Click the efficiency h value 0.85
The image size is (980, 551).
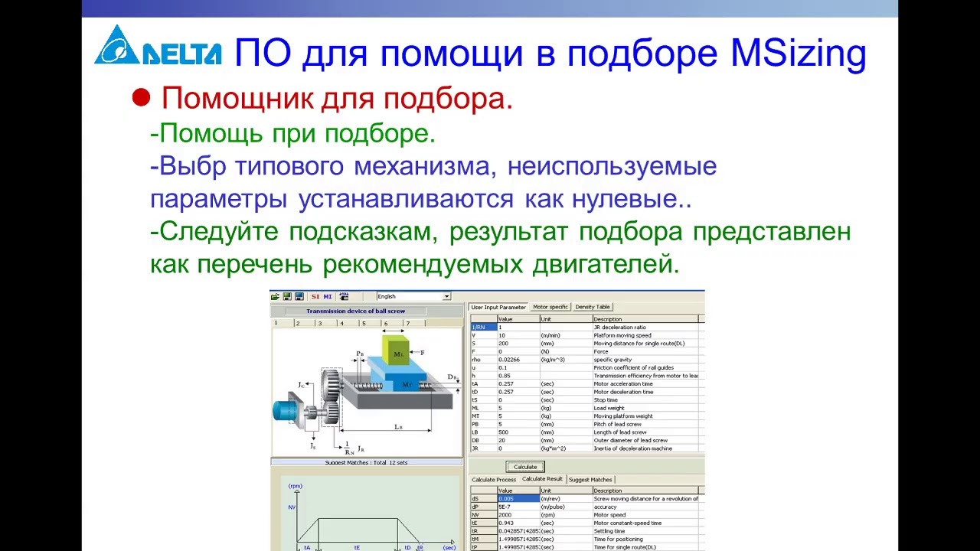click(x=518, y=376)
